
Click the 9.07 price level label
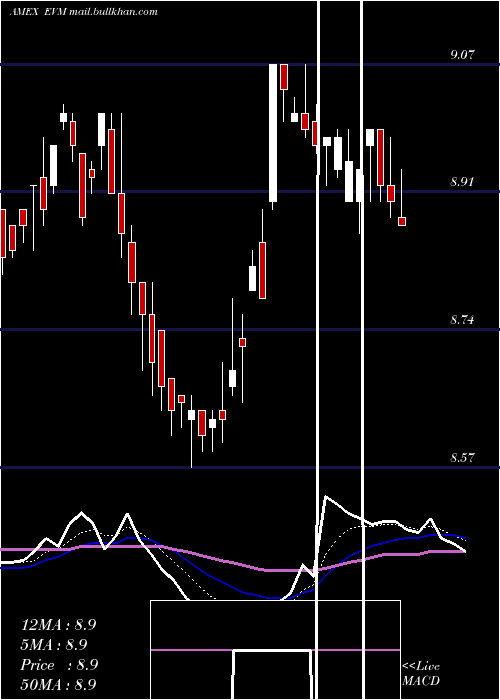(462, 55)
